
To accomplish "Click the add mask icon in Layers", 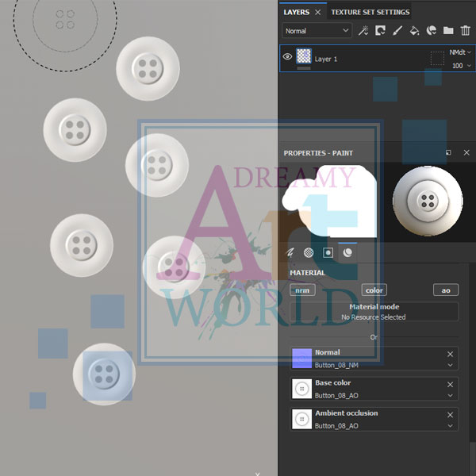I will coord(380,31).
